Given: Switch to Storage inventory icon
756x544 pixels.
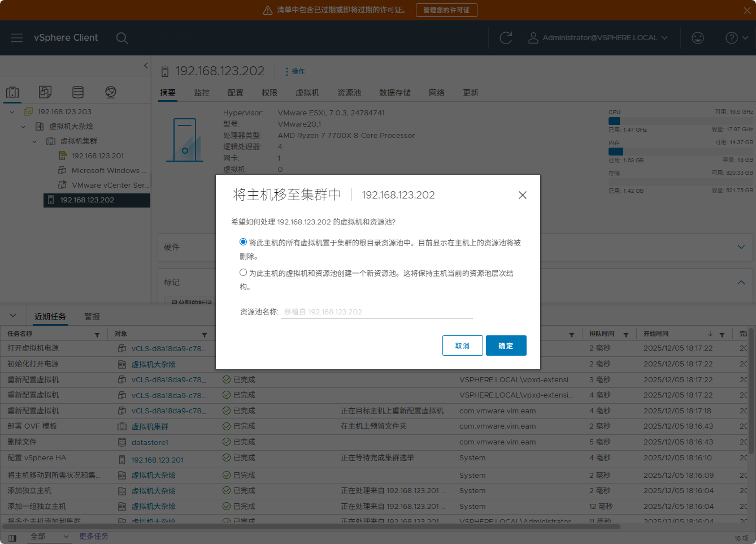Looking at the screenshot, I should 78,92.
